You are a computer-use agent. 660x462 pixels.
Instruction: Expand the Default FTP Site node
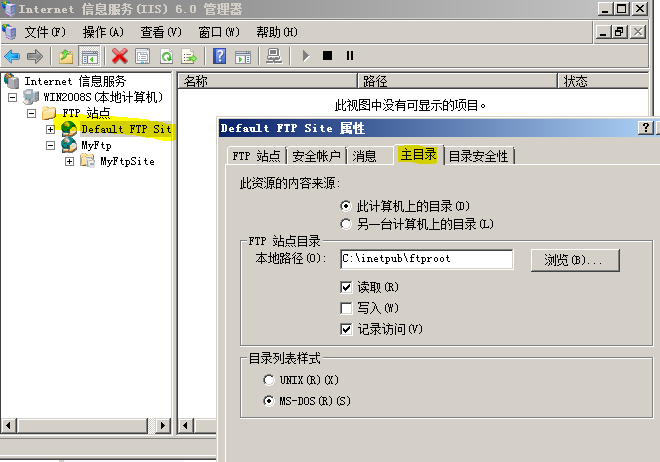click(x=50, y=129)
